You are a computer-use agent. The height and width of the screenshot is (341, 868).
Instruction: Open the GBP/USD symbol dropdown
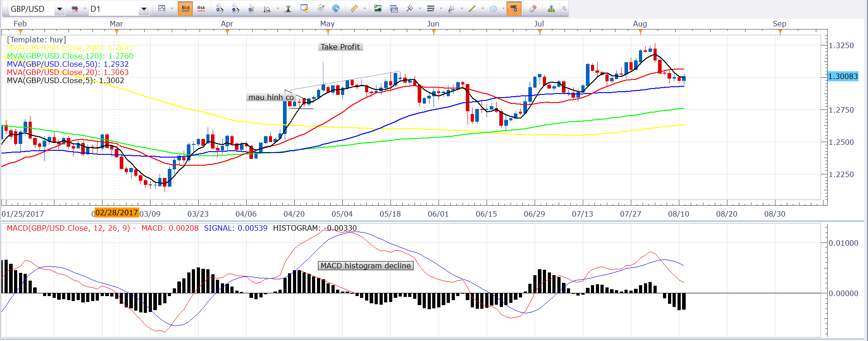coord(59,9)
